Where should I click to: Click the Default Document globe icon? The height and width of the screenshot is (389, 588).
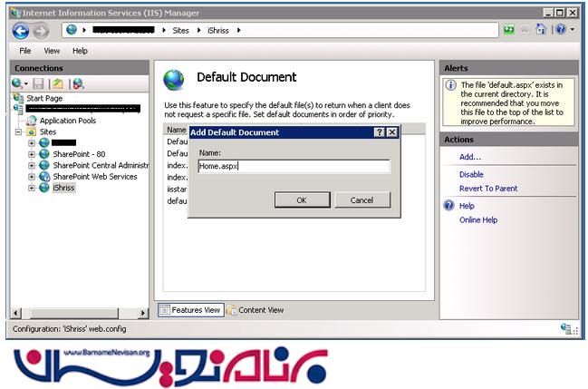(x=174, y=80)
